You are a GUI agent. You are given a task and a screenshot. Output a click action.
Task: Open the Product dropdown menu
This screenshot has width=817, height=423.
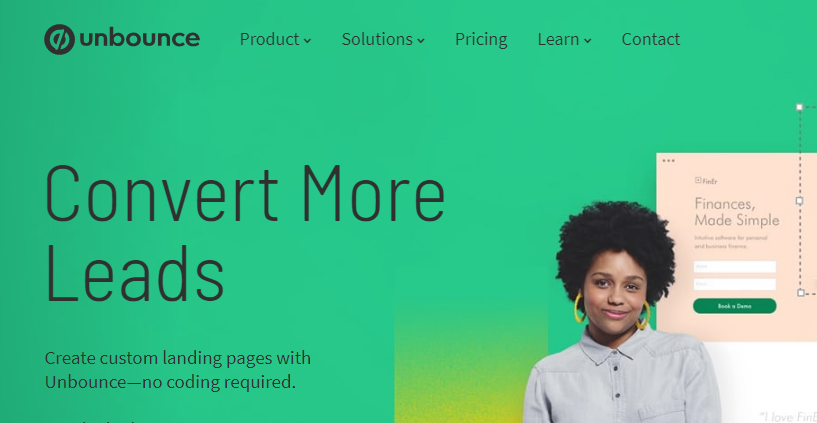[275, 39]
